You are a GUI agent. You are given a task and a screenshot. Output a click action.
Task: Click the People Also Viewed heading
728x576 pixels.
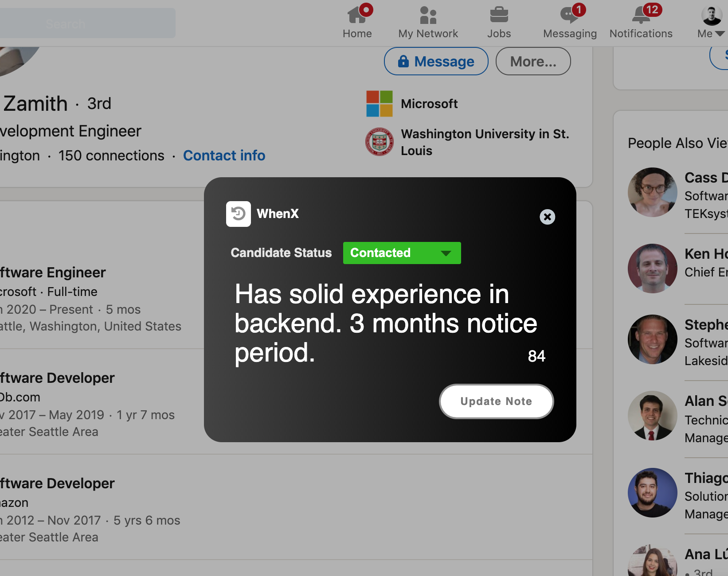pos(678,143)
